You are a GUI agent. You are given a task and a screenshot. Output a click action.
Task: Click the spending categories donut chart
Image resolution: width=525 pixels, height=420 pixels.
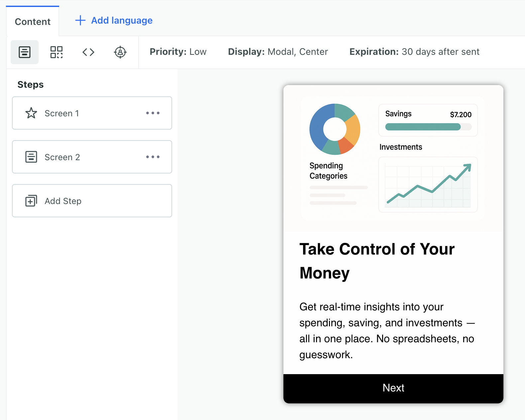click(x=335, y=129)
